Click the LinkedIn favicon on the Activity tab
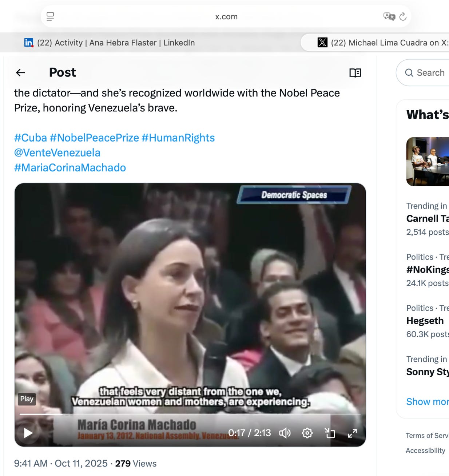The image size is (449, 476). click(28, 43)
